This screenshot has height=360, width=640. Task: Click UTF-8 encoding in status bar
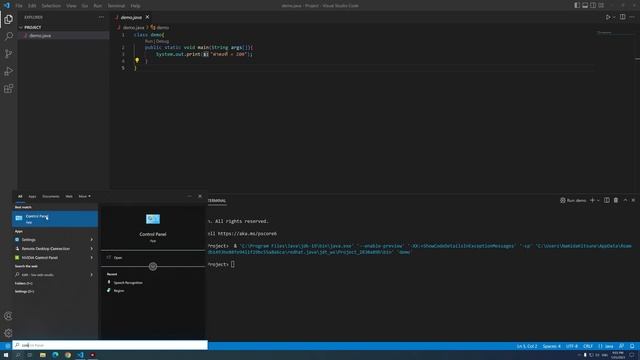click(572, 346)
